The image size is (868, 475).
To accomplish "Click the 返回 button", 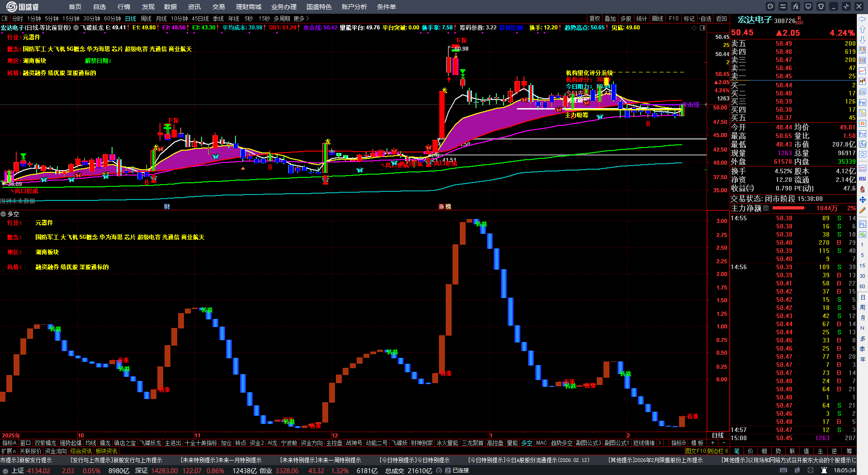I will click(722, 19).
